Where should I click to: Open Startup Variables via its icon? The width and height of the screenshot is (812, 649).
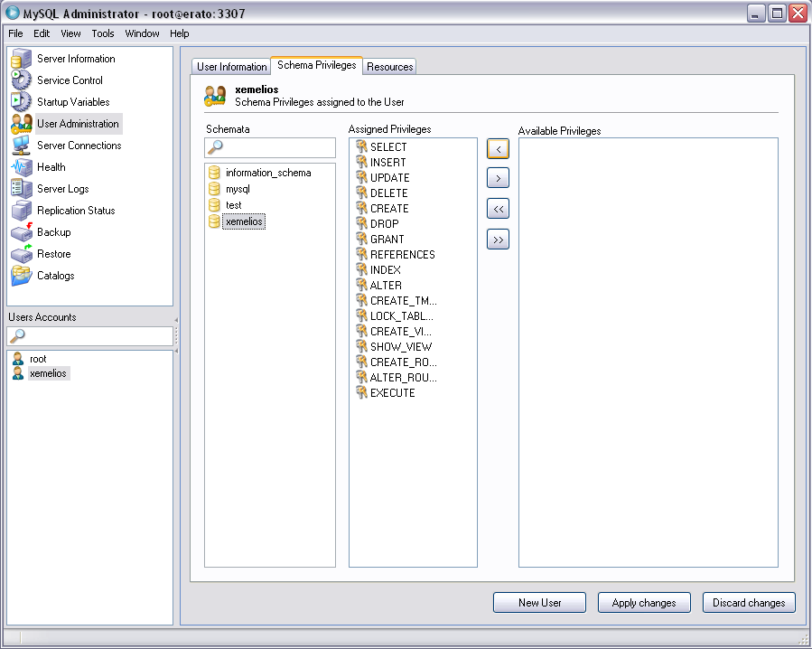pyautogui.click(x=22, y=101)
